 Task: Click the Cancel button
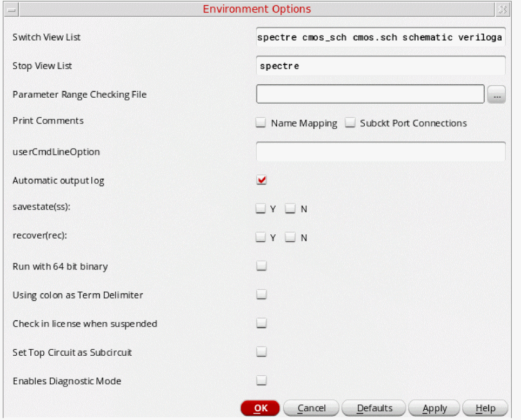coord(311,408)
